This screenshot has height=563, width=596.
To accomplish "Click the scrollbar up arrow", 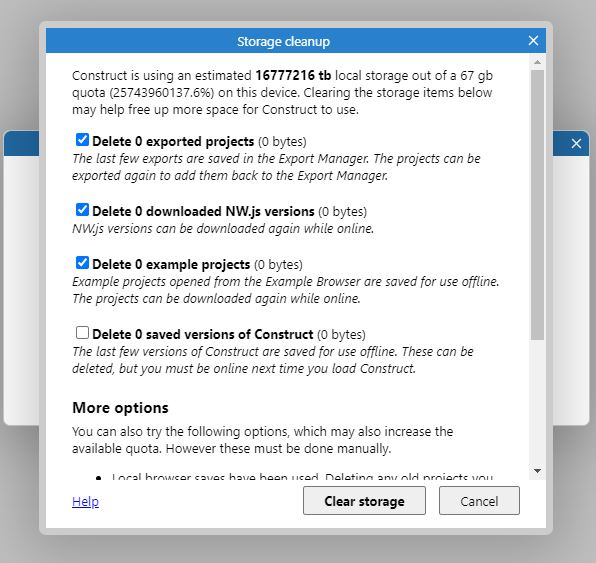I will point(537,62).
